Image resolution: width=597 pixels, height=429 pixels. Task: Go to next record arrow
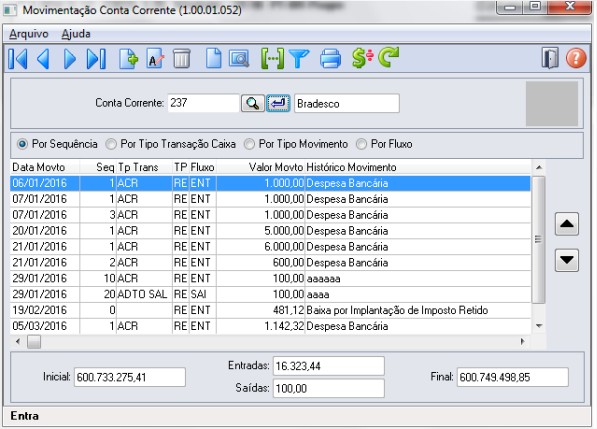(x=69, y=59)
